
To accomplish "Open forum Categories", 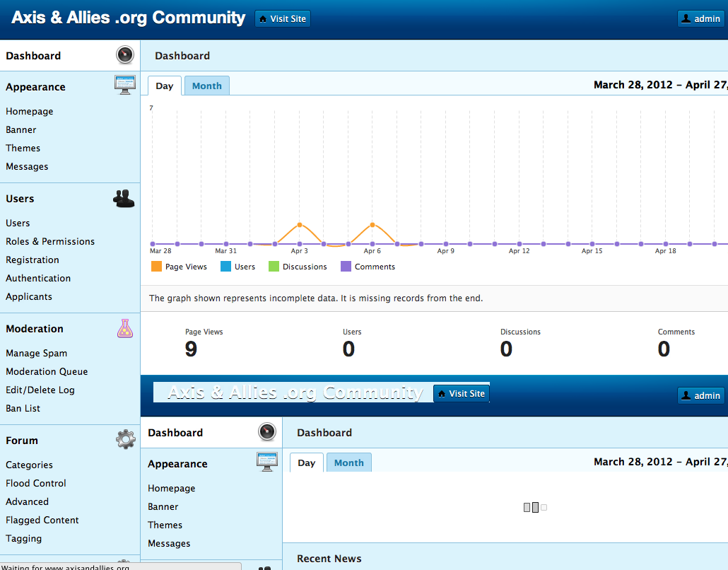I will point(29,465).
